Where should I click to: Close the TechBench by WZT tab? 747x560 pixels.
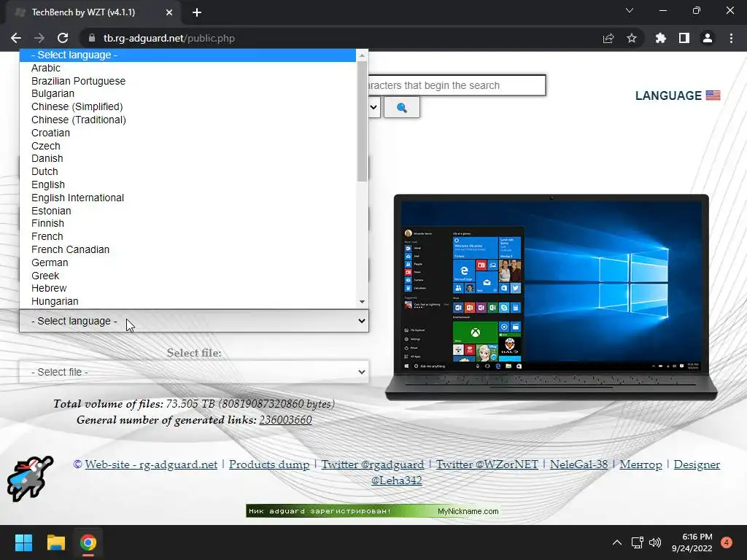[169, 12]
